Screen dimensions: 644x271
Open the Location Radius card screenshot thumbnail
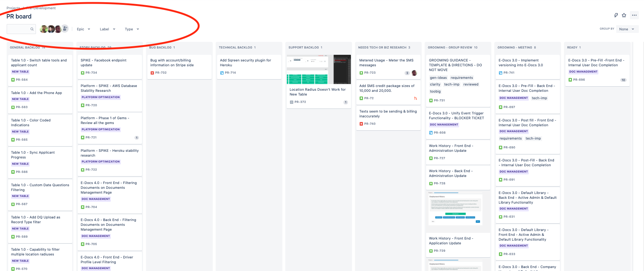point(319,69)
